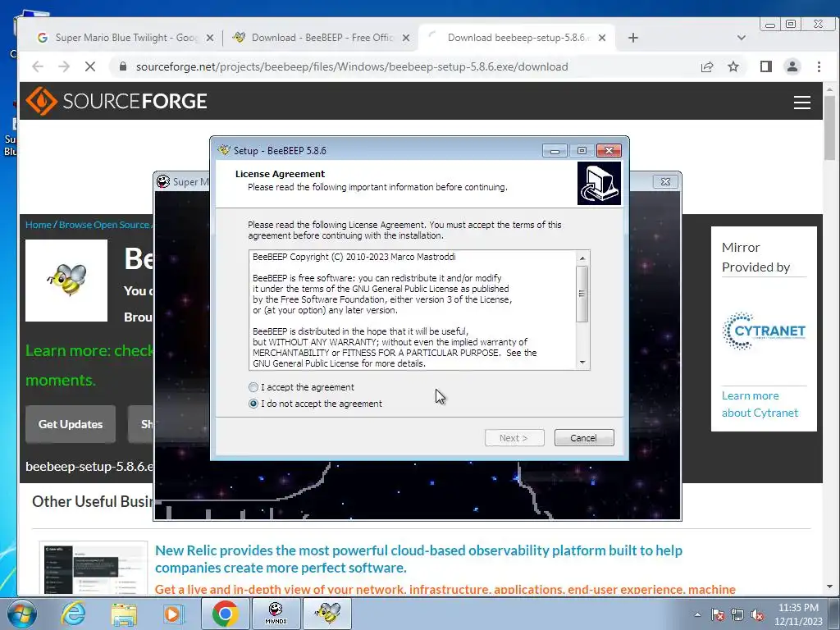The width and height of the screenshot is (840, 630).
Task: Grab the license agreement scrollbar thumb
Action: tap(582, 294)
